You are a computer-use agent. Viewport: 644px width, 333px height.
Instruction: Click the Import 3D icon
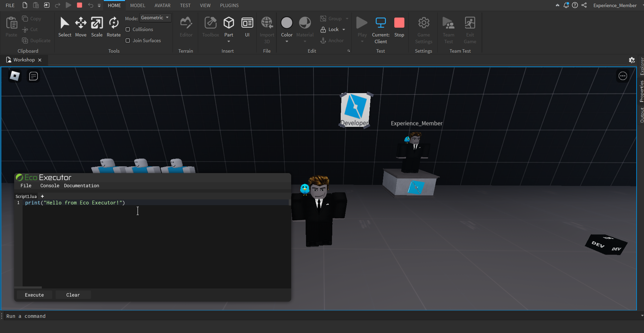pyautogui.click(x=267, y=23)
